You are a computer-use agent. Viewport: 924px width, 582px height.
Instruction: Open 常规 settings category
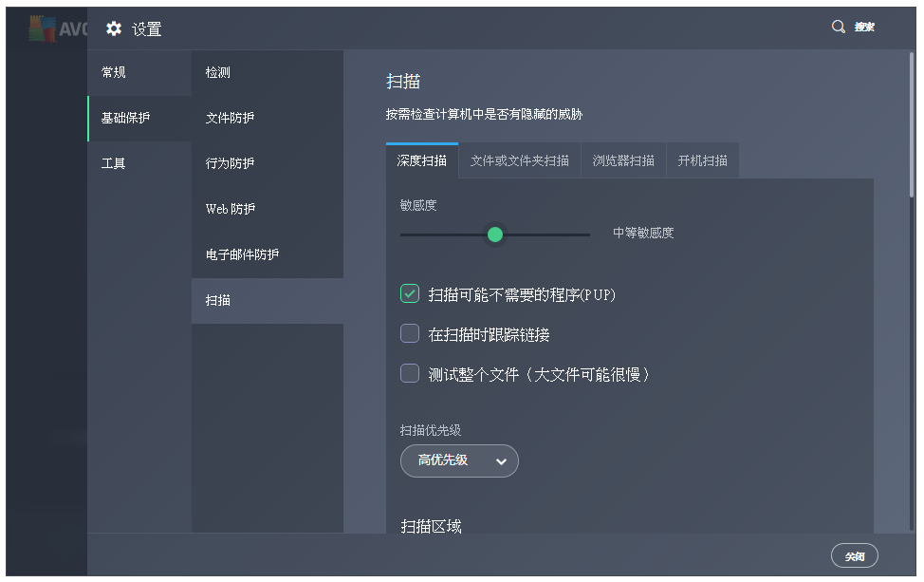point(114,72)
